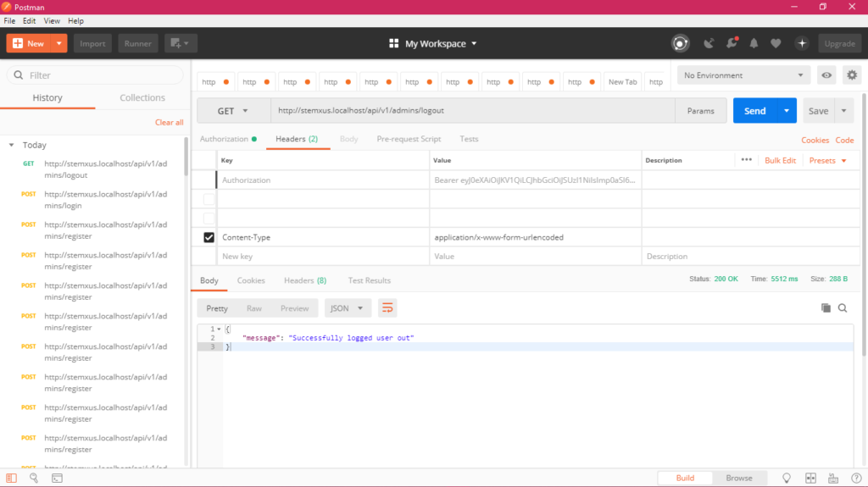This screenshot has height=487, width=868.
Task: Click the request URL input field
Action: pos(472,111)
